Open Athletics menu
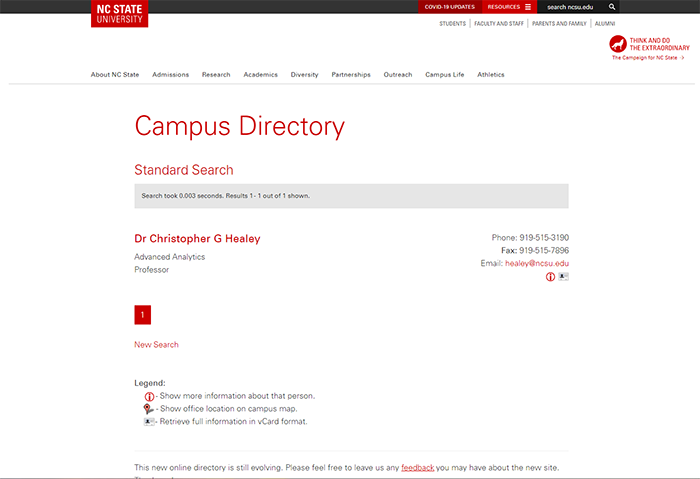Image resolution: width=700 pixels, height=479 pixels. pos(491,75)
